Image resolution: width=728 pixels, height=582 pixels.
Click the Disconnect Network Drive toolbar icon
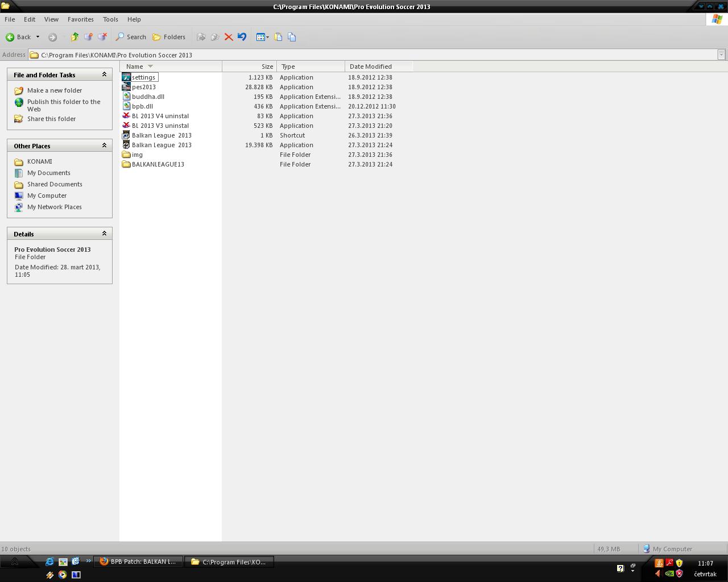click(102, 37)
